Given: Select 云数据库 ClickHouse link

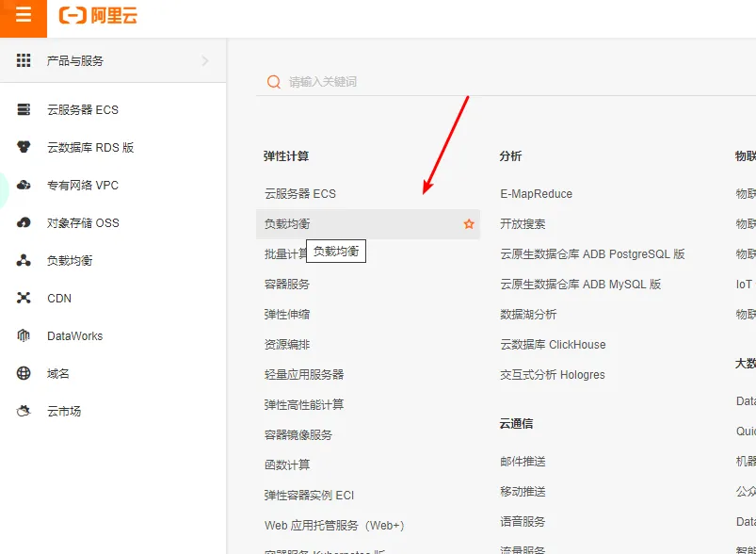Looking at the screenshot, I should click(553, 345).
